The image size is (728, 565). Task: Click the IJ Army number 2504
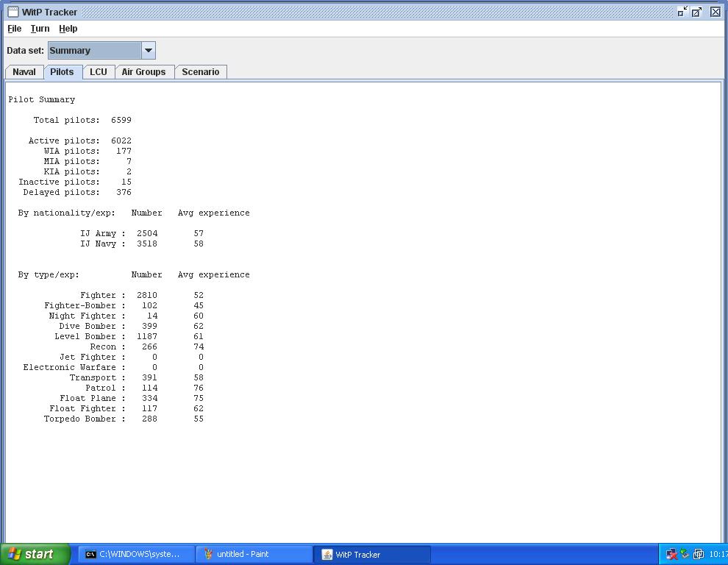pyautogui.click(x=147, y=233)
